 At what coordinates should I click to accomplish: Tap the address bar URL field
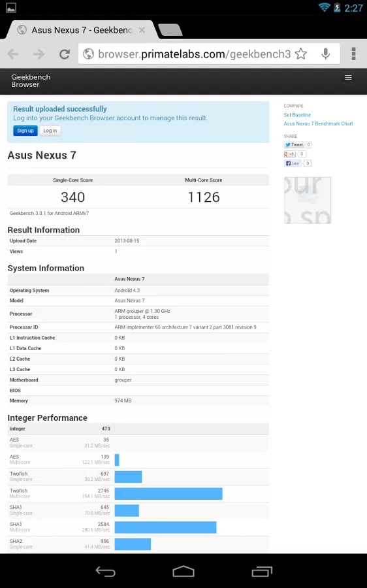point(194,54)
